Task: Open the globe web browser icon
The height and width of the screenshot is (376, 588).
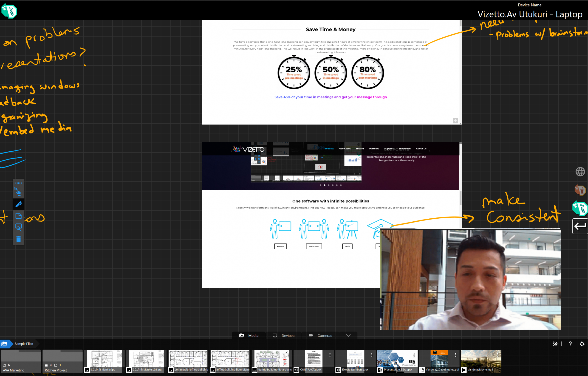Action: (580, 172)
